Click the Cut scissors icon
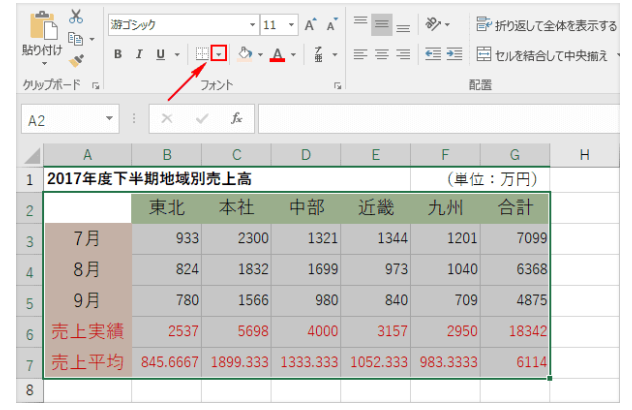Screen dimensions: 632x410 [x=77, y=17]
